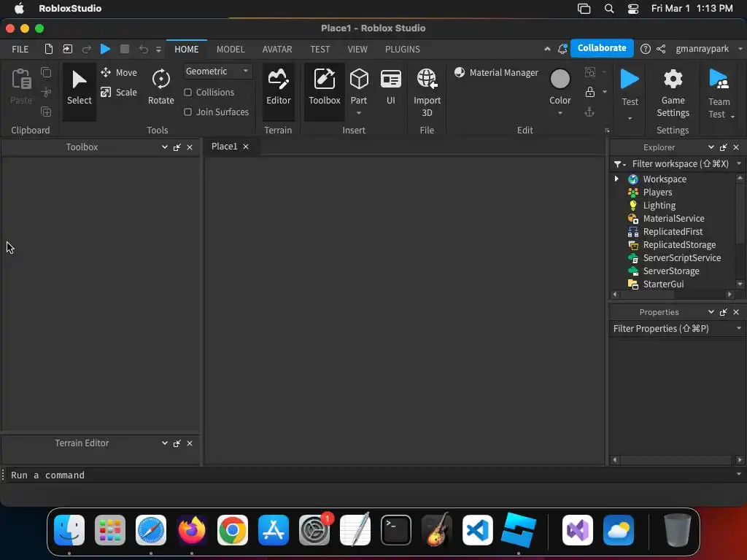Open the Test dropdown arrow
Image resolution: width=747 pixels, height=560 pixels.
tap(630, 119)
